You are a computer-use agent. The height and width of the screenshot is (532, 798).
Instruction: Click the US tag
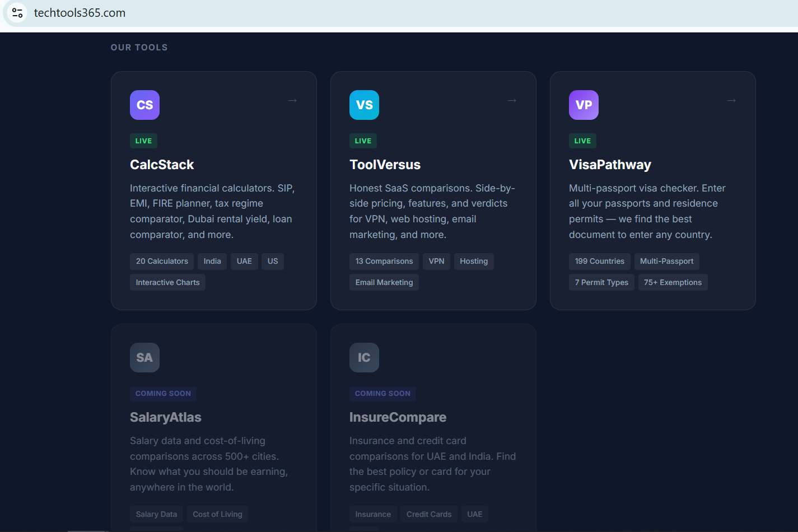273,261
